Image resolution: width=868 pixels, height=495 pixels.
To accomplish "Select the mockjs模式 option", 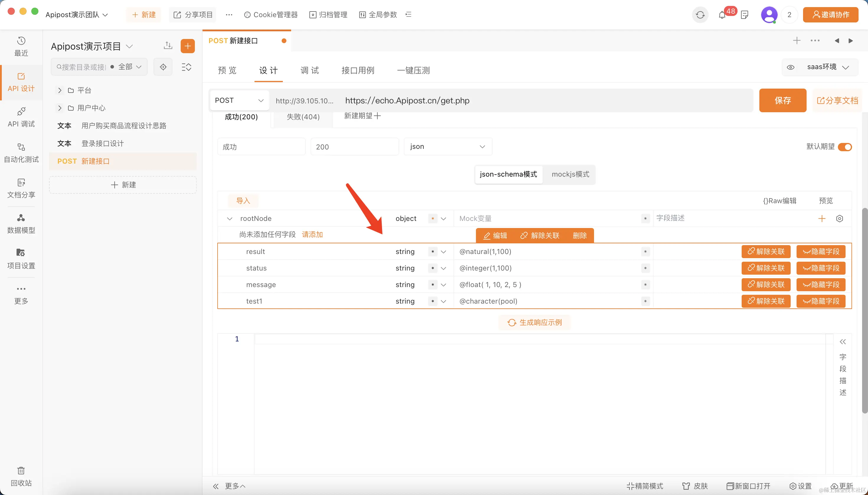I will (x=570, y=175).
